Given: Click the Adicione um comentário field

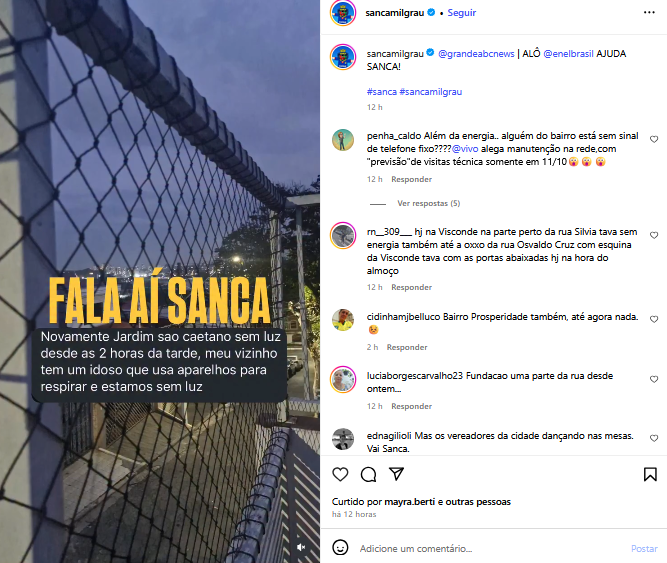Looking at the screenshot, I should (x=491, y=549).
